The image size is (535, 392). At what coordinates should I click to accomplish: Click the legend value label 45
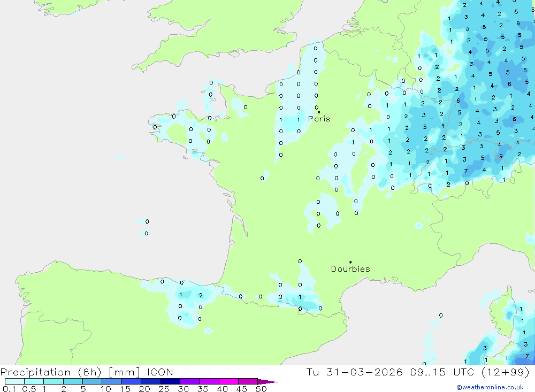coord(242,389)
